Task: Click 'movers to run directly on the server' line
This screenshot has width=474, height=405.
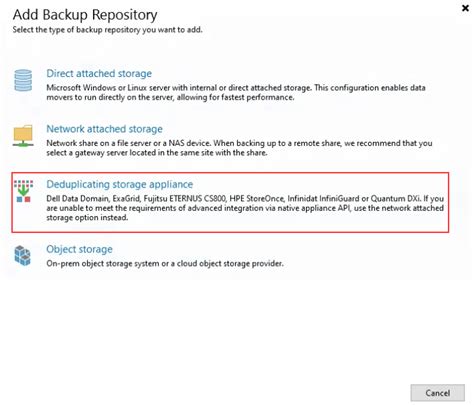Action: (170, 98)
